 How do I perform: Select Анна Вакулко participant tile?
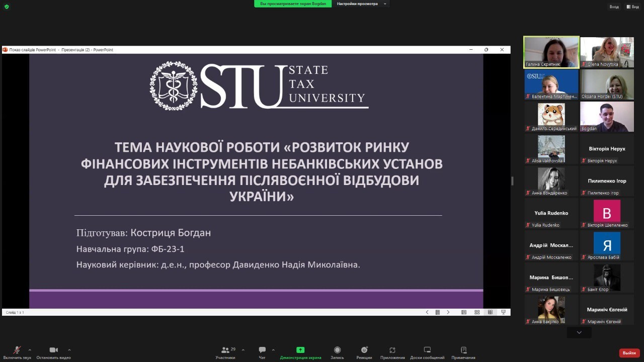coord(551,310)
